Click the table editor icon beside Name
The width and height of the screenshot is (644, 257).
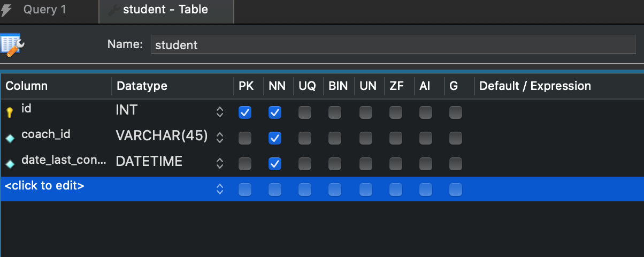pos(12,45)
